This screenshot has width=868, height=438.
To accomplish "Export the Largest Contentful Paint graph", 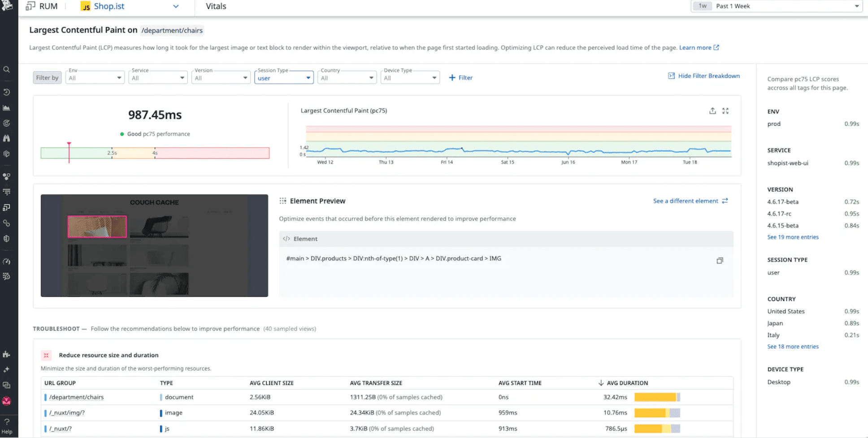I will point(712,111).
